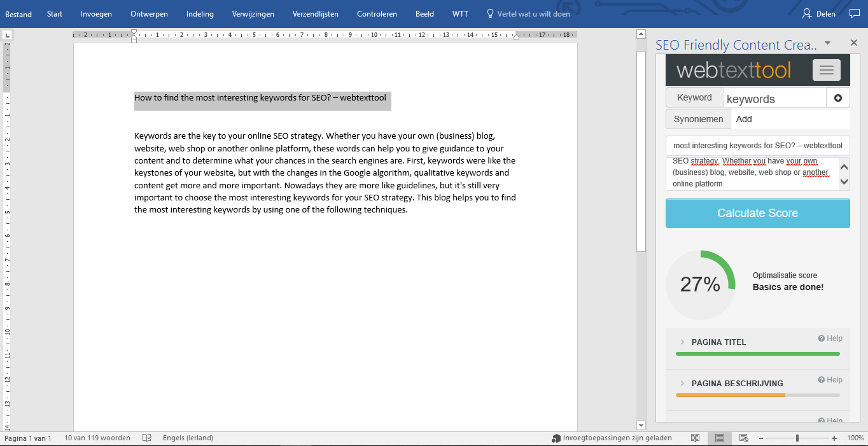Click the Keyword input field
This screenshot has height=446, width=868.
click(774, 98)
